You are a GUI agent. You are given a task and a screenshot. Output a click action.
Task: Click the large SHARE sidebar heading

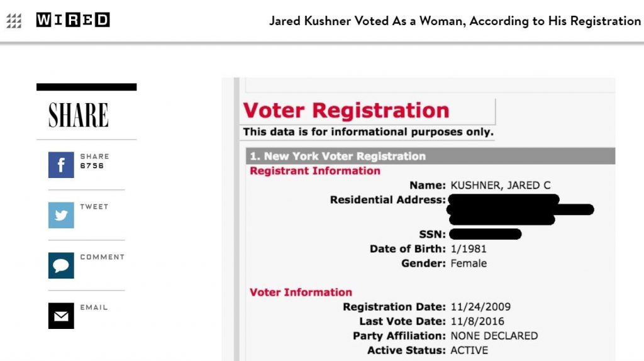tap(79, 115)
